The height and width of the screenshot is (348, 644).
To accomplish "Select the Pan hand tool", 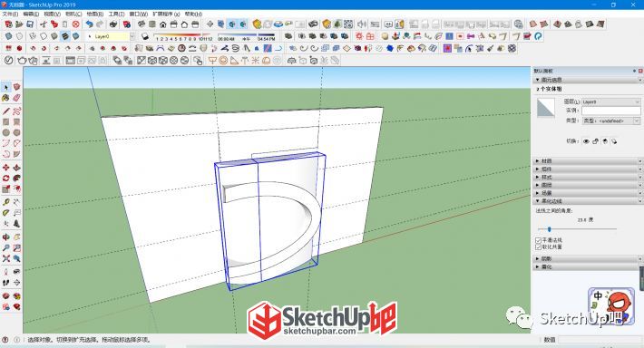I will coord(16,237).
